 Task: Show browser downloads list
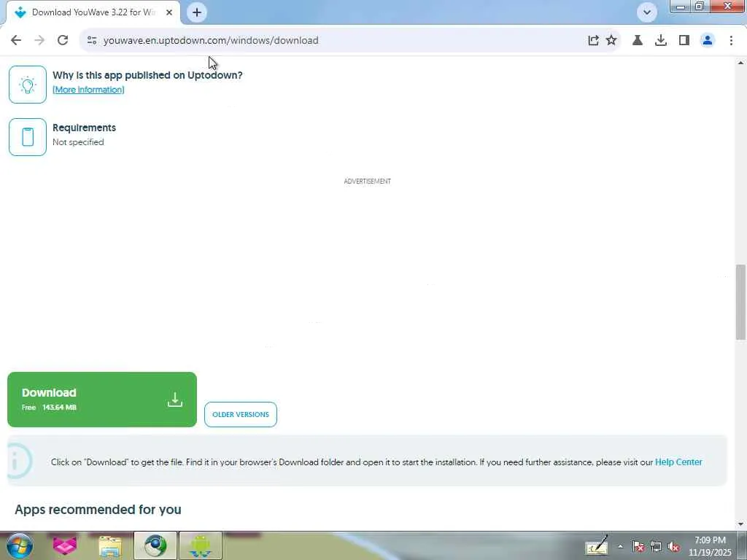[x=661, y=41]
